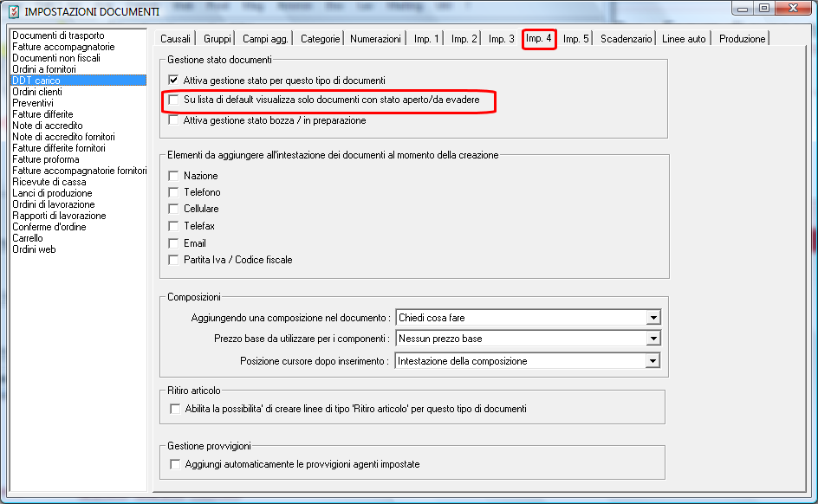Select 'Ricevute di cassa' document type
The image size is (818, 504).
(x=78, y=182)
